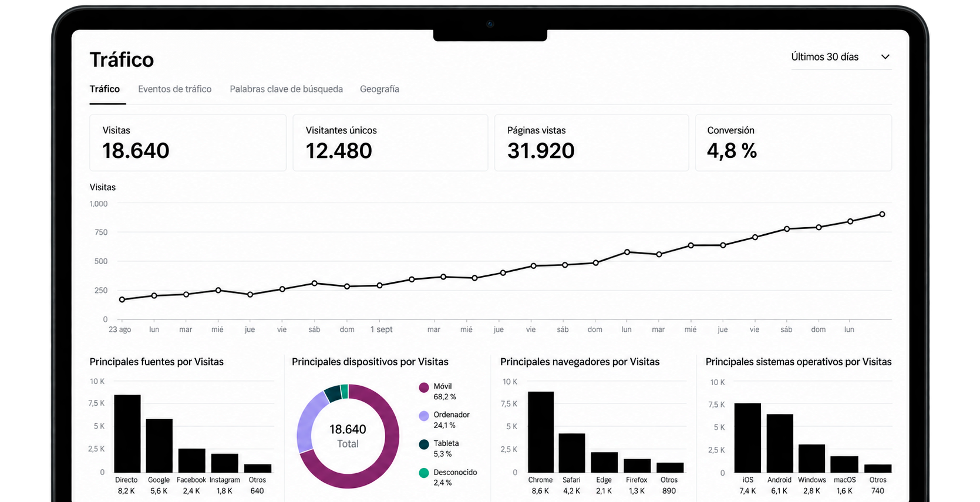Image resolution: width=980 pixels, height=502 pixels.
Task: Click the Principales dispositivos por Visitas heading
Action: 370,362
